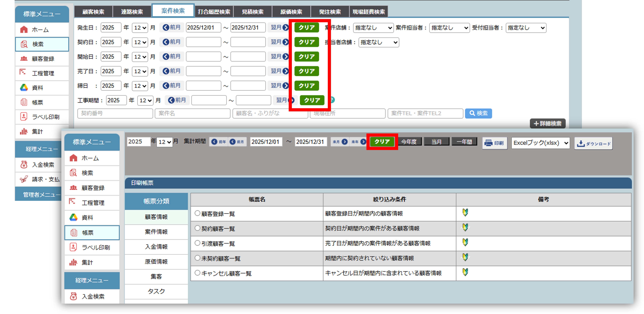
Task: Switch to the 見積検索 tab
Action: point(252,12)
